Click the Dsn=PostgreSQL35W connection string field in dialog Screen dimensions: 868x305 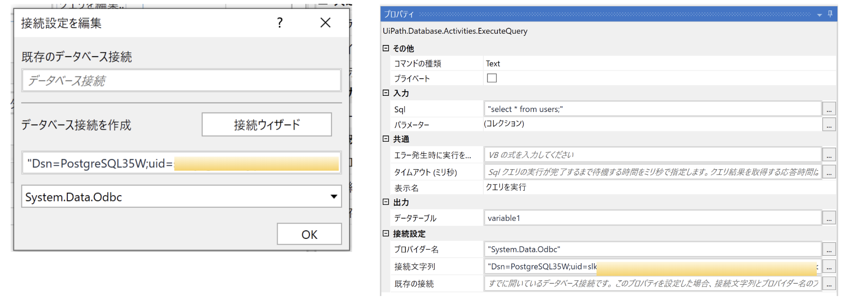[x=182, y=163]
